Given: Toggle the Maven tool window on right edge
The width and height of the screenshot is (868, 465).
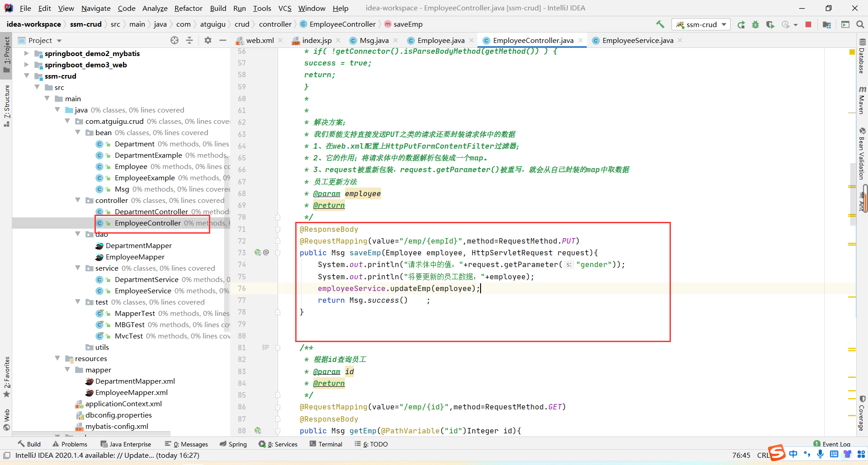Looking at the screenshot, I should (x=862, y=100).
